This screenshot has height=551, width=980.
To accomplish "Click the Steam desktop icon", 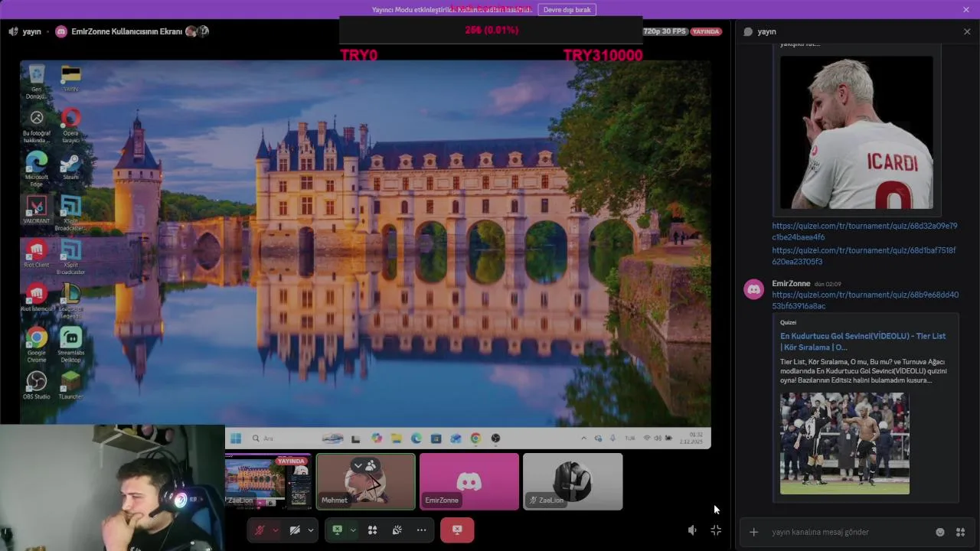I will coord(70,167).
